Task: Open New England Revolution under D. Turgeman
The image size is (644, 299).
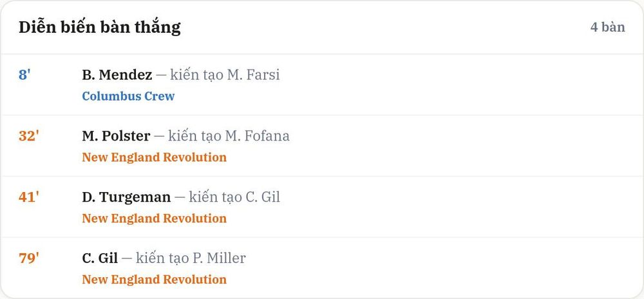Action: click(154, 218)
